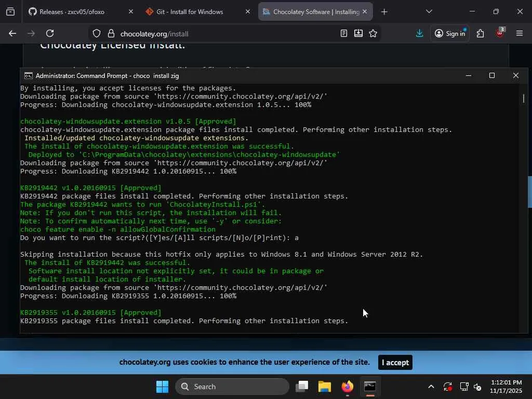Viewport: 532px width, 399px height.
Task: Expand the list all tabs dropdown
Action: [x=429, y=12]
